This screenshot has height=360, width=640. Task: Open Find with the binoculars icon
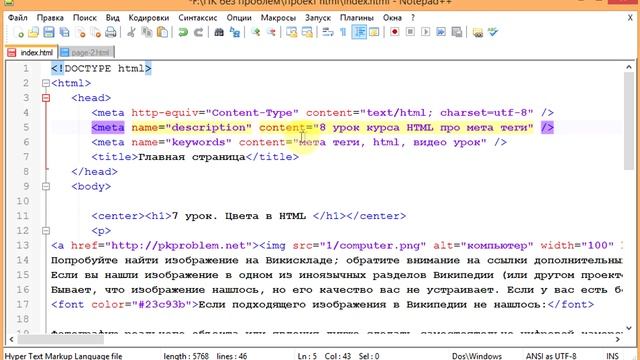[219, 32]
